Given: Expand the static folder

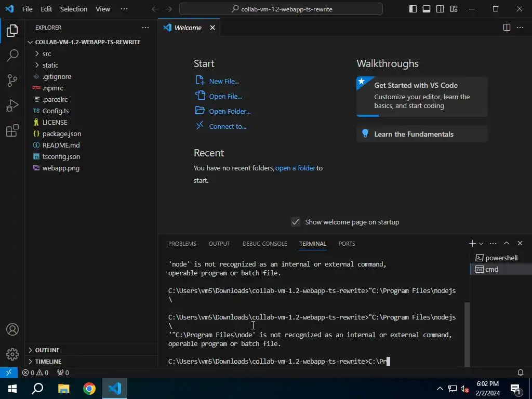Looking at the screenshot, I should 91,65.
